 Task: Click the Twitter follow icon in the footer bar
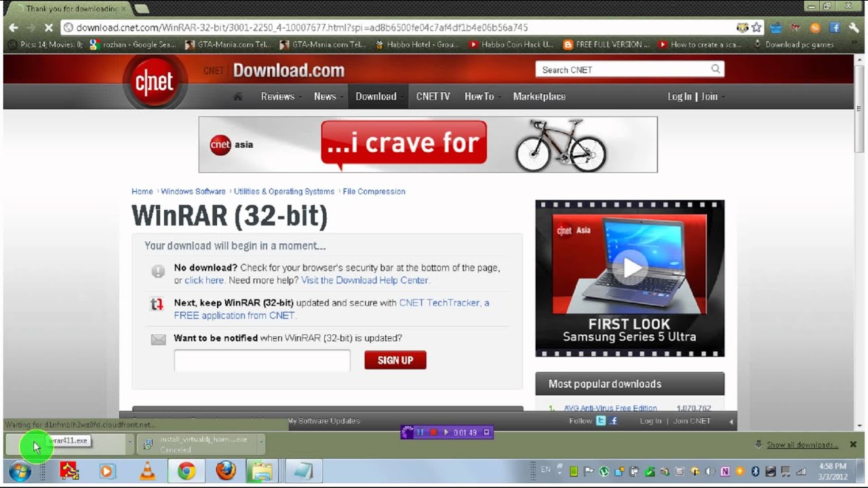pyautogui.click(x=601, y=421)
